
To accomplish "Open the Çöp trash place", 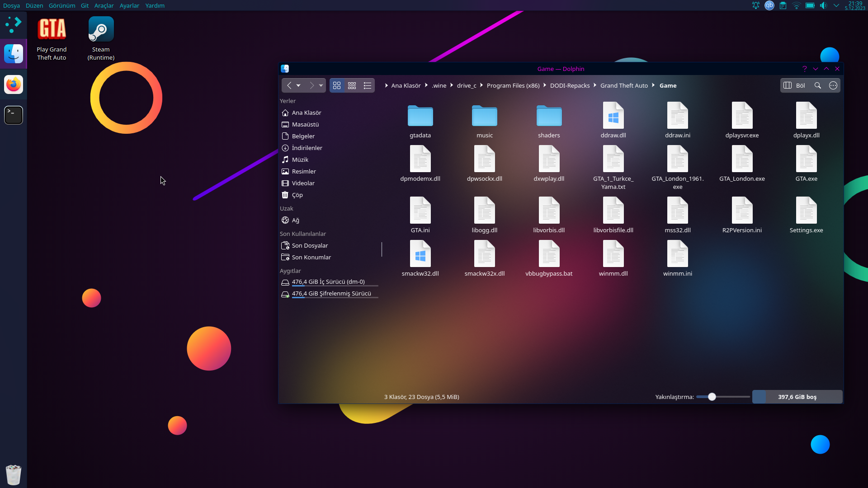I will tap(297, 195).
